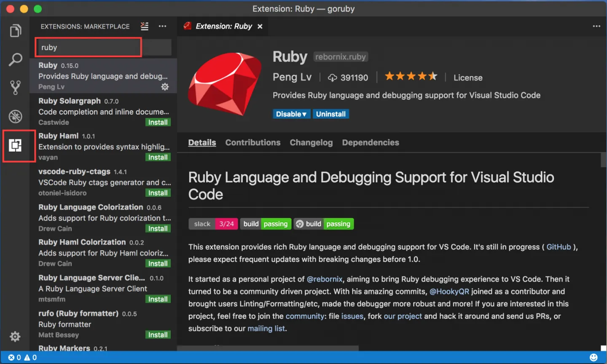Switch to the Contributions tab

click(x=253, y=142)
